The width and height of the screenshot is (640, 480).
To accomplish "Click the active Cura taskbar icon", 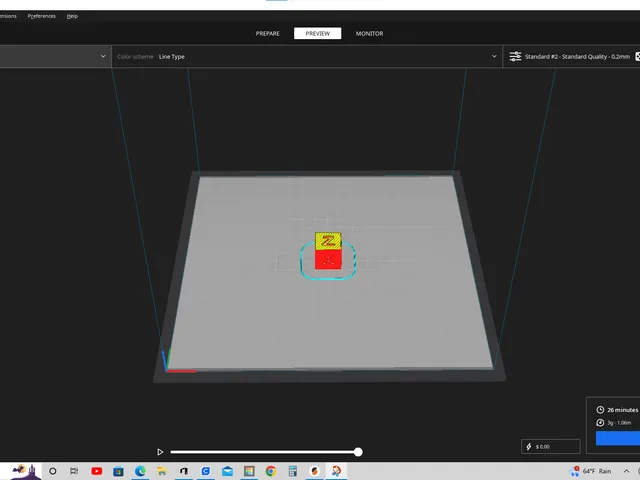I will point(336,471).
